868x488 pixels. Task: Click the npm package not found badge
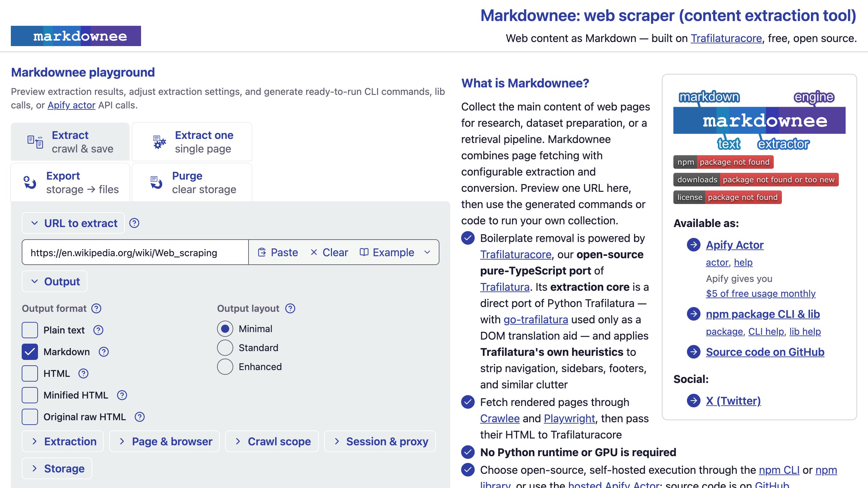pos(723,162)
